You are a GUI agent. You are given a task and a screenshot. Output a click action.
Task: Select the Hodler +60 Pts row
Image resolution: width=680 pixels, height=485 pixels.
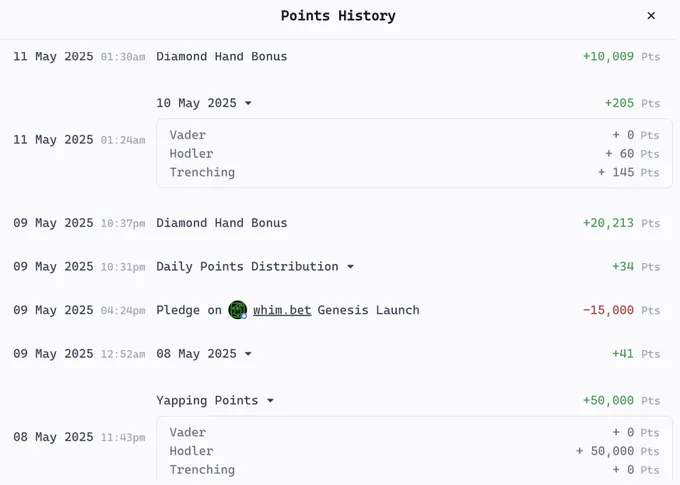414,154
